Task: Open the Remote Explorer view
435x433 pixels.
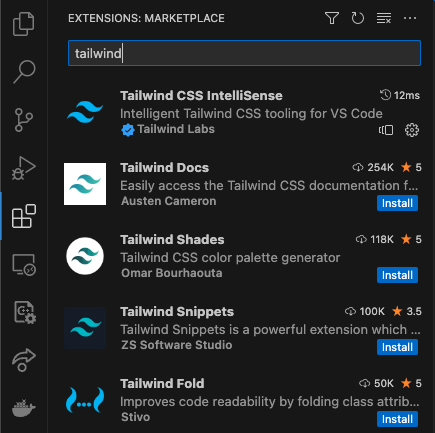Action: 24,265
